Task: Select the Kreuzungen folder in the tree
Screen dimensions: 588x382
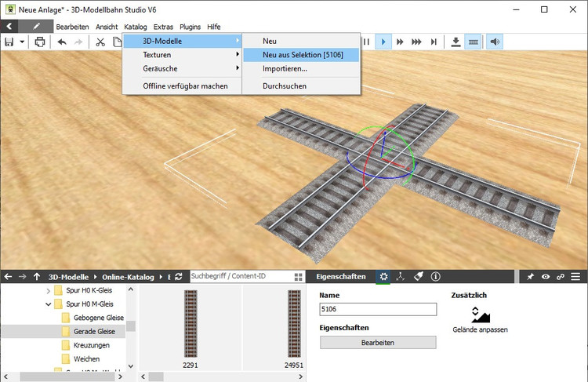Action: pos(93,345)
